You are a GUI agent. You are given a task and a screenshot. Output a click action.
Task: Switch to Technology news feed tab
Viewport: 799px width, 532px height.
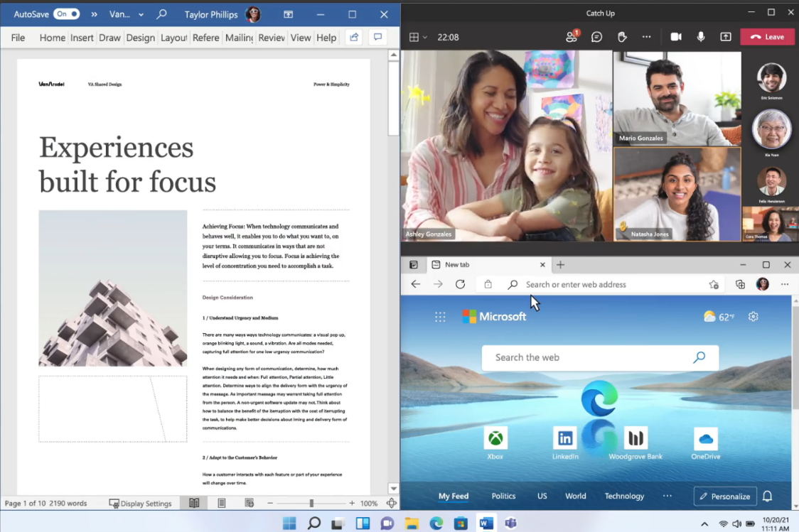point(624,496)
